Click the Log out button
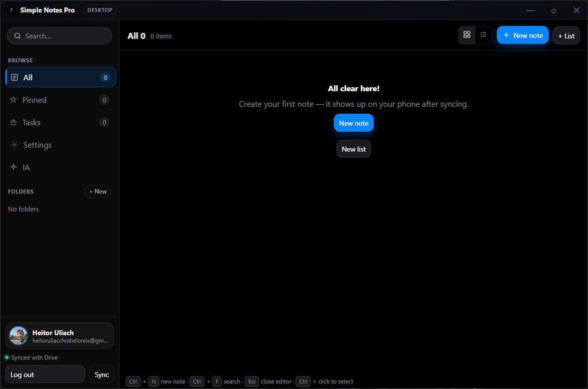 pyautogui.click(x=45, y=375)
